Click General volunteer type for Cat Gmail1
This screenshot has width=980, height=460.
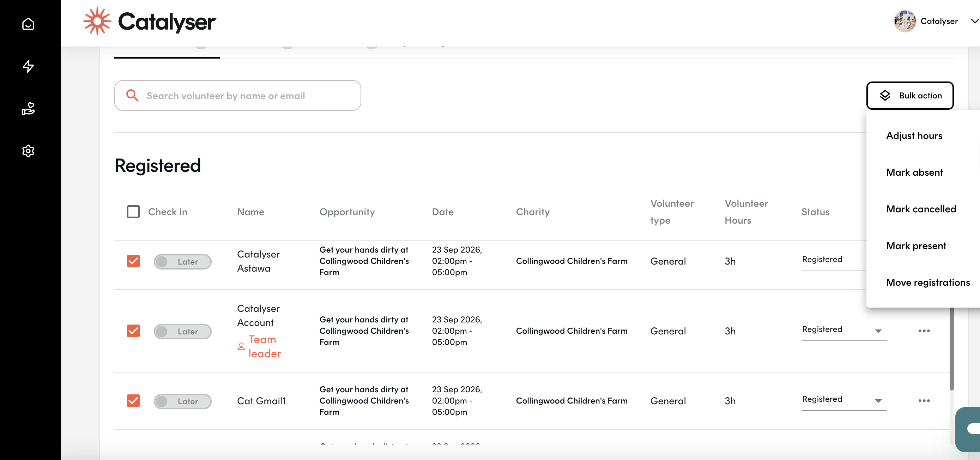tap(668, 401)
